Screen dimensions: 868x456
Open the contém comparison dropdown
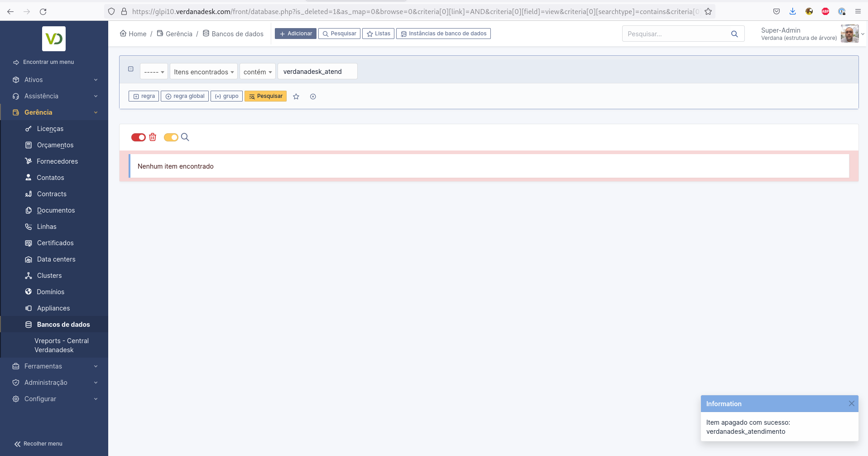pyautogui.click(x=257, y=71)
